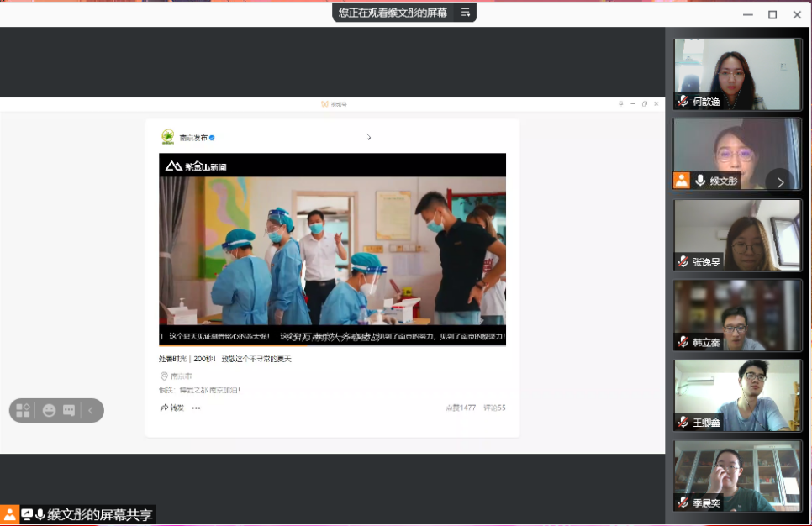
Task: Collapse the floating toolbar with left chevron
Action: pos(91,410)
